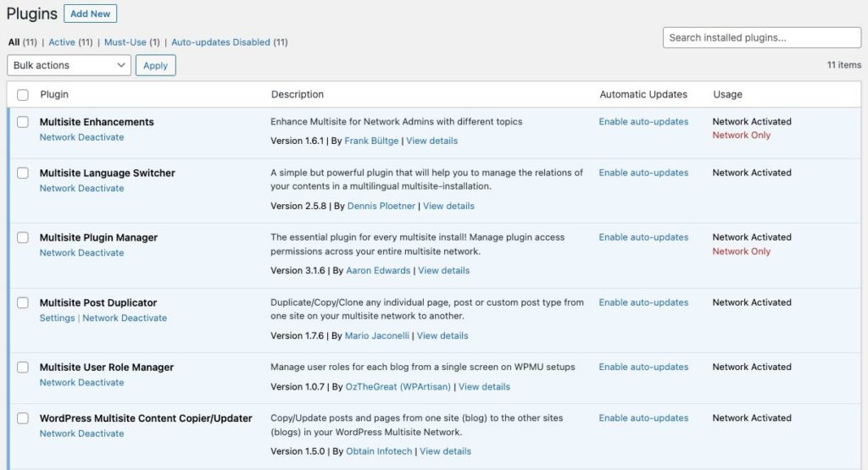The height and width of the screenshot is (470, 868).
Task: Open author Aaron Edwards link
Action: (x=378, y=271)
